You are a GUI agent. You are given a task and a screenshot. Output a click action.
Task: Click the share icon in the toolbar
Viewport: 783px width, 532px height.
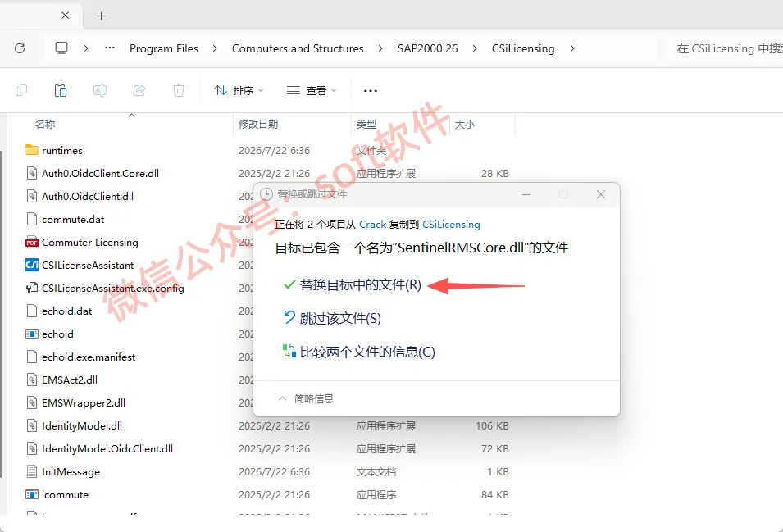click(x=139, y=90)
